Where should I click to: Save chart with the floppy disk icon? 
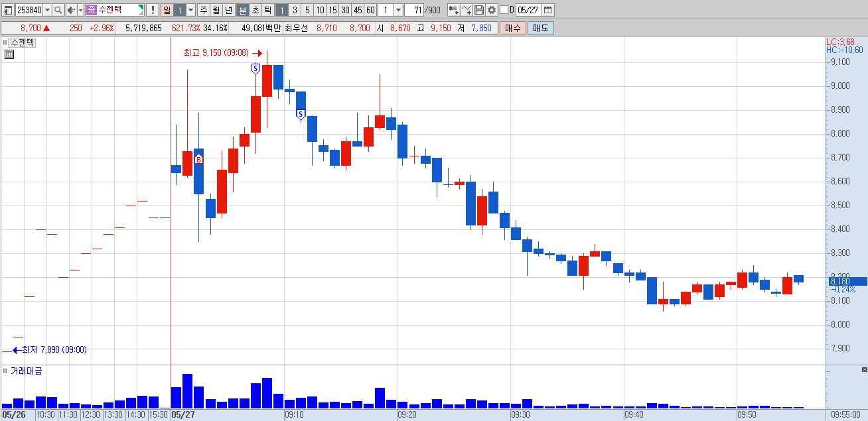479,10
